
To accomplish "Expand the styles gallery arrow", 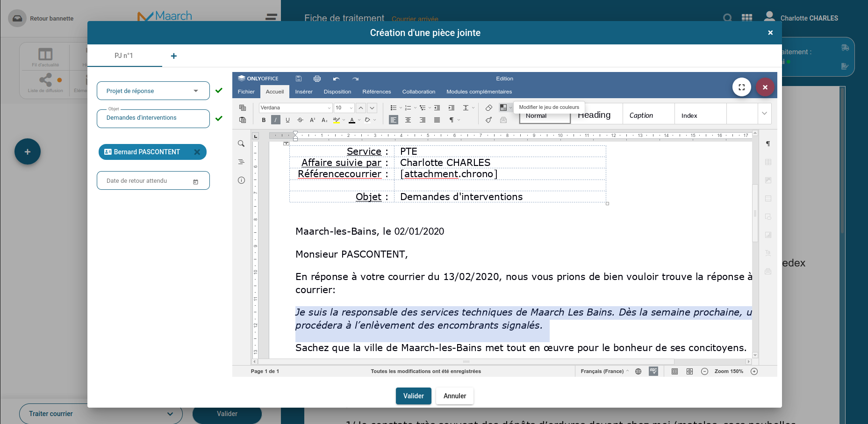I will [764, 114].
